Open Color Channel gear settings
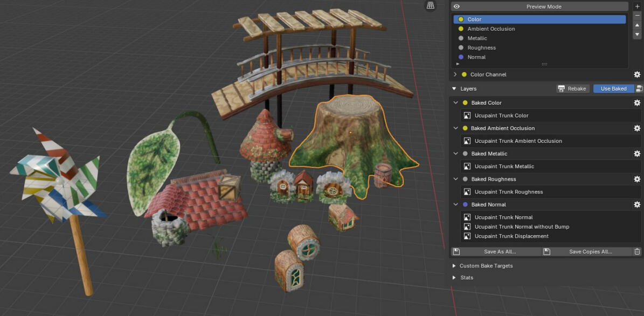 (x=637, y=75)
